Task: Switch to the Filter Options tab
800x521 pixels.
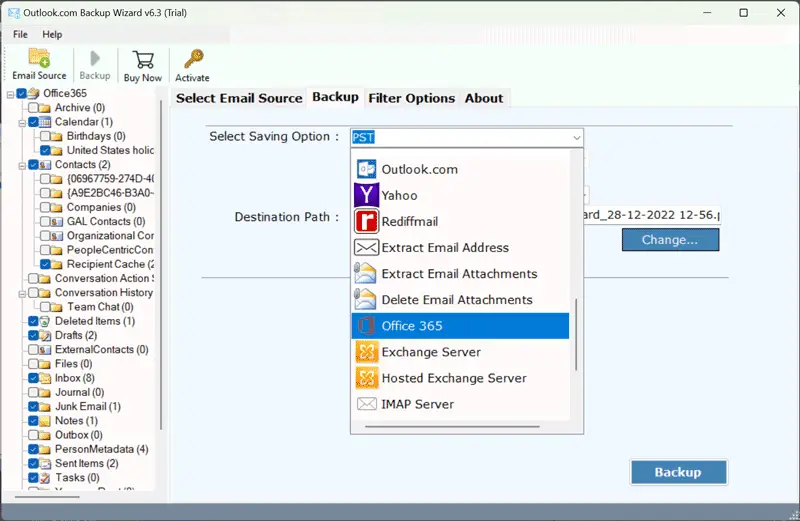Action: coord(411,98)
